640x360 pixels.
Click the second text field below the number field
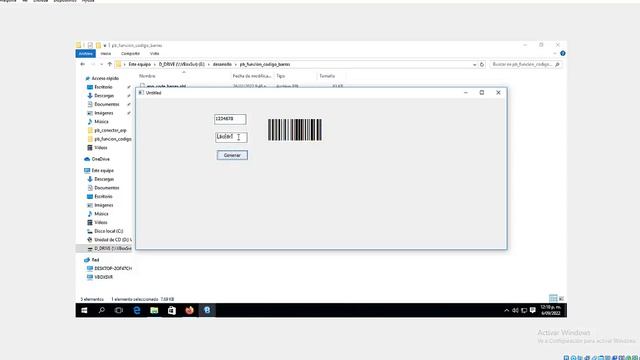pyautogui.click(x=231, y=137)
